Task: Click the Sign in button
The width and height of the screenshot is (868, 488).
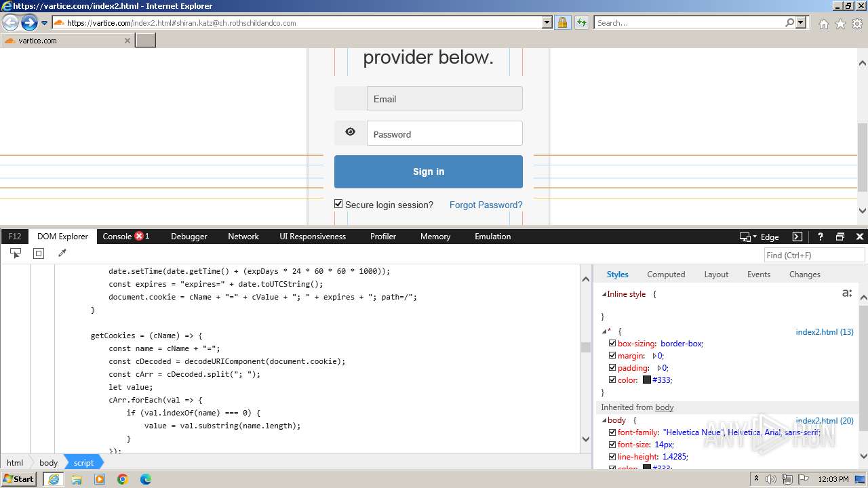Action: (x=429, y=171)
